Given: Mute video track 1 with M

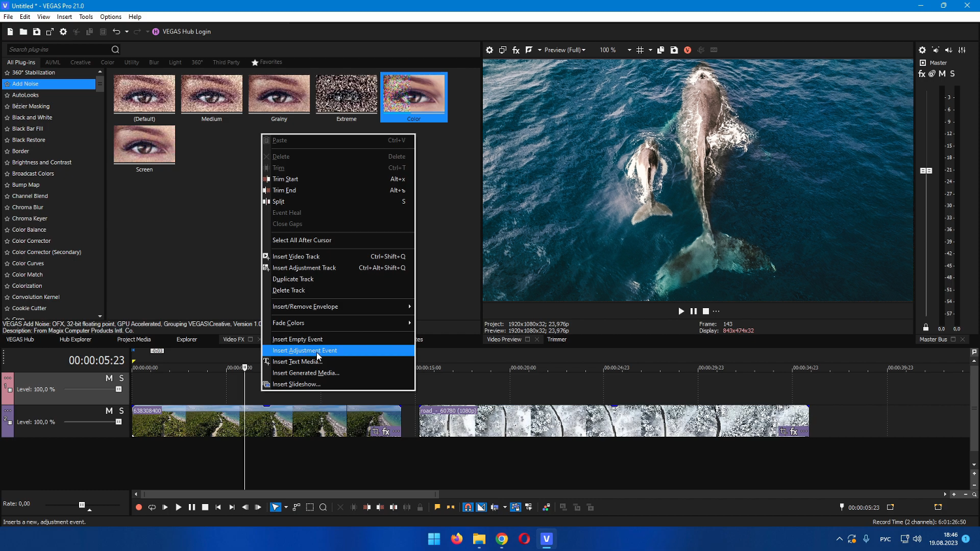Looking at the screenshot, I should click(109, 378).
